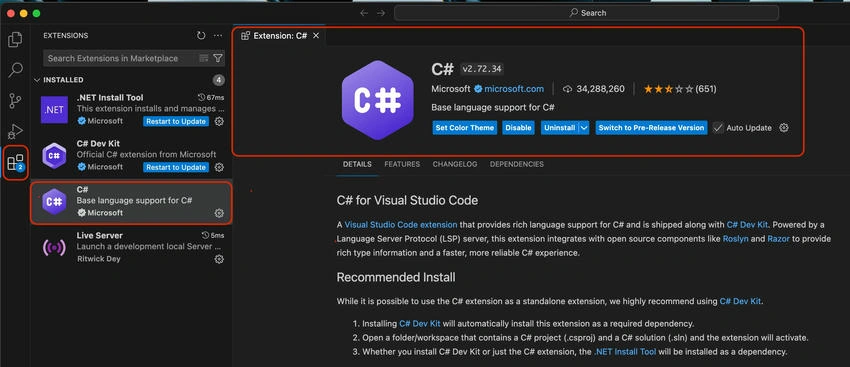Click the star rating of C# extension
The image size is (850, 367).
click(x=668, y=89)
